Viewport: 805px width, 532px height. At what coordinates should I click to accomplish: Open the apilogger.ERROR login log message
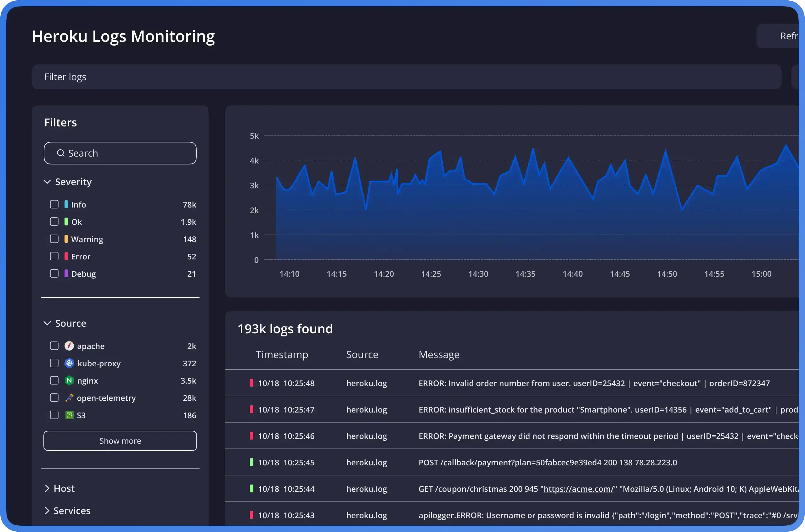point(608,515)
